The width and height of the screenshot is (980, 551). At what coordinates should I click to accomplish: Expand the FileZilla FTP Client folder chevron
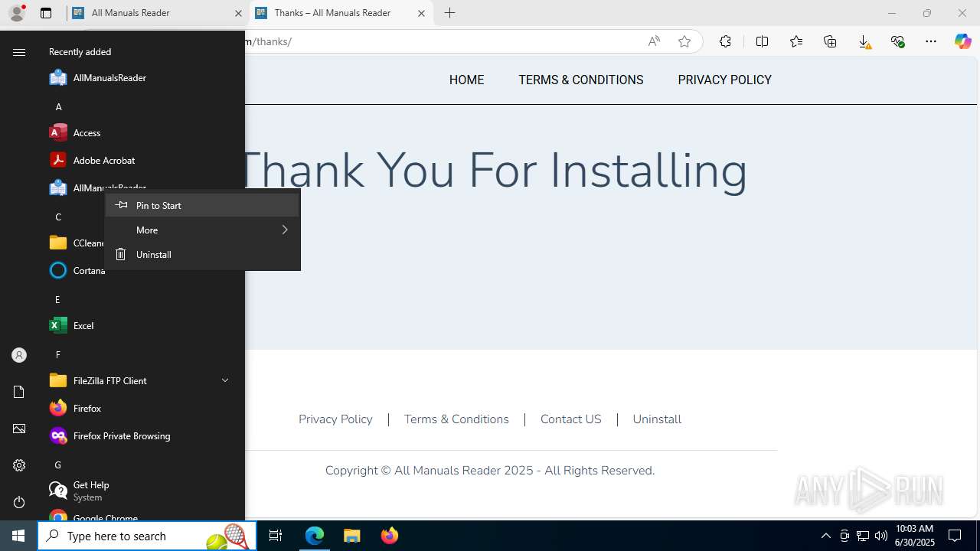[225, 380]
